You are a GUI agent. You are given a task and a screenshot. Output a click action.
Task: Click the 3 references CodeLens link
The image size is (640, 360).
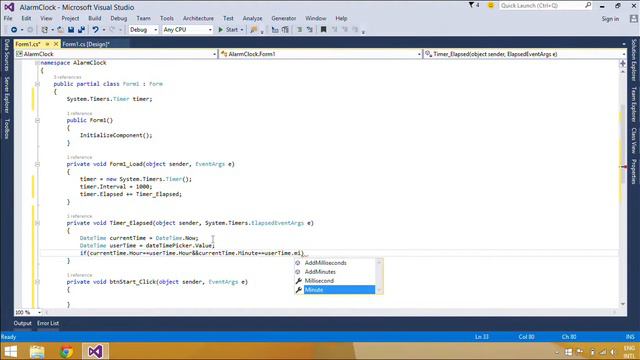[67, 77]
